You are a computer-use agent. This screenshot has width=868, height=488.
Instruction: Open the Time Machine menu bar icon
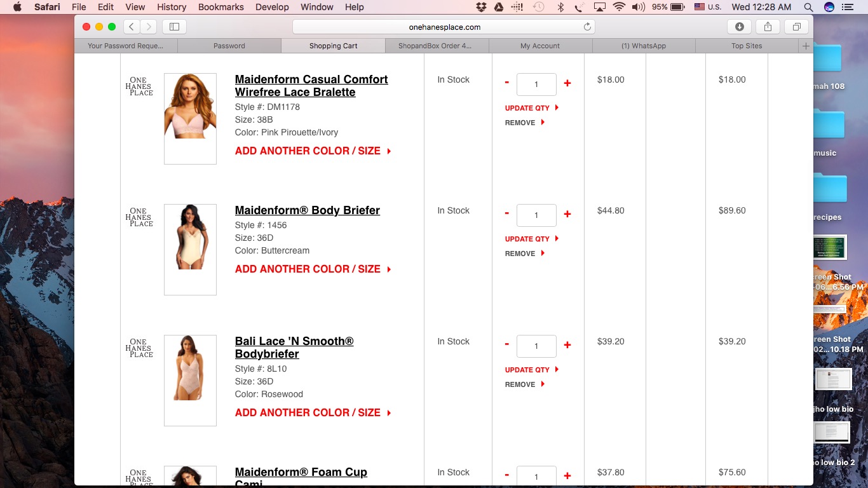click(539, 7)
